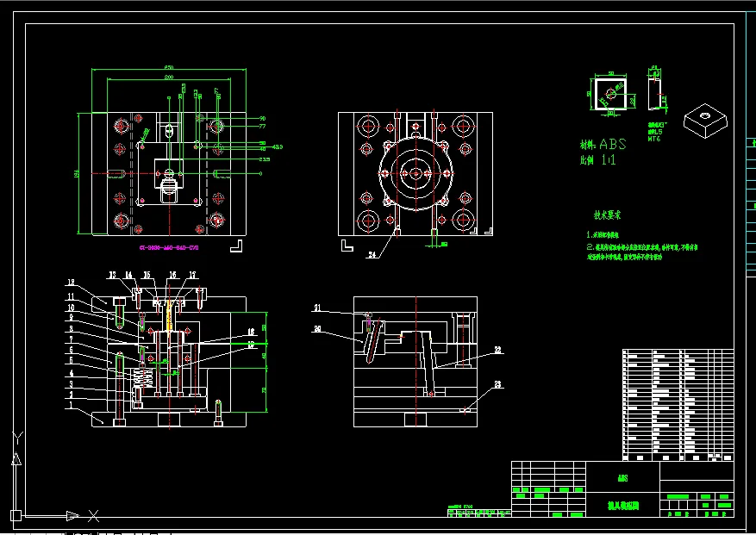
Task: Select part callout number 24
Action: (x=372, y=254)
